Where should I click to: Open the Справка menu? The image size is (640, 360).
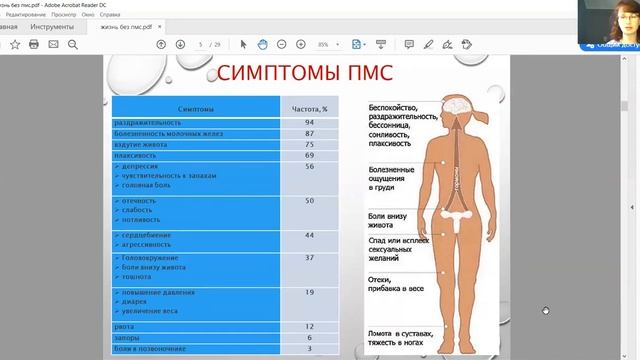(x=110, y=14)
